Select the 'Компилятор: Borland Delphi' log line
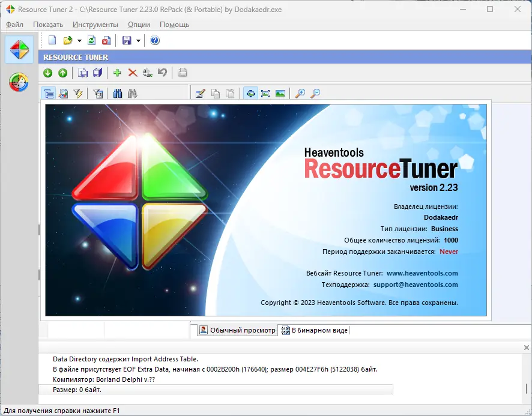The width and height of the screenshot is (532, 416). pyautogui.click(x=104, y=379)
